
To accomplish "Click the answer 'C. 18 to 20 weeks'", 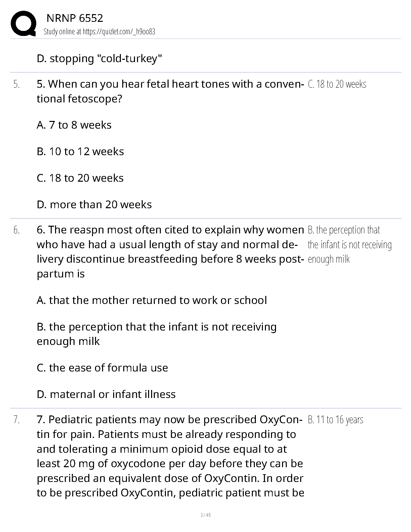I will click(337, 84).
